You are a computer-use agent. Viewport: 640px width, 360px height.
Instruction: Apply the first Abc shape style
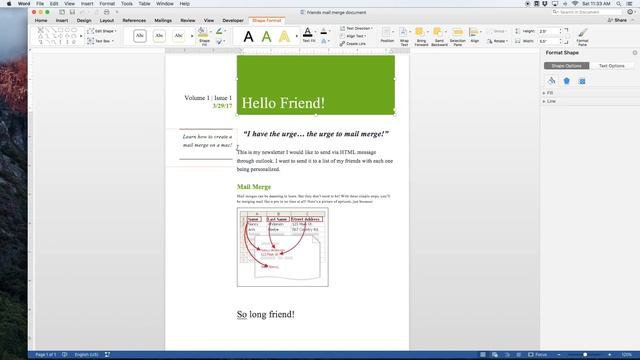click(x=140, y=36)
